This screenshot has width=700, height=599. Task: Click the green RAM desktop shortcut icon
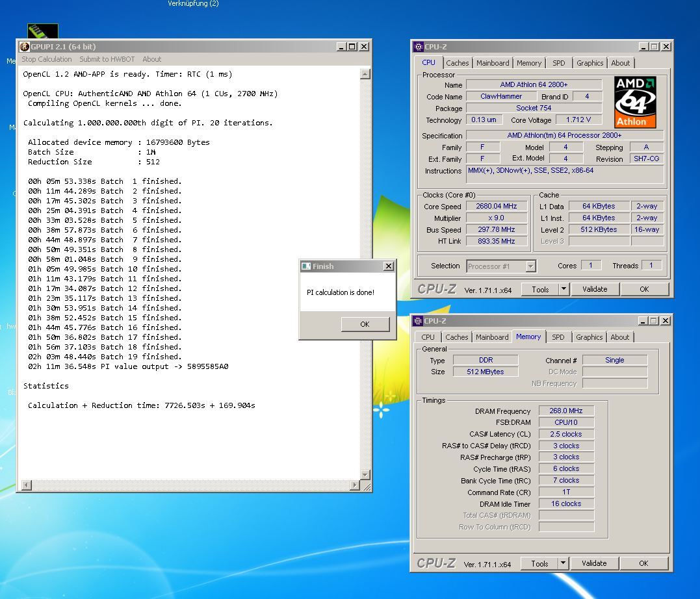(x=43, y=31)
